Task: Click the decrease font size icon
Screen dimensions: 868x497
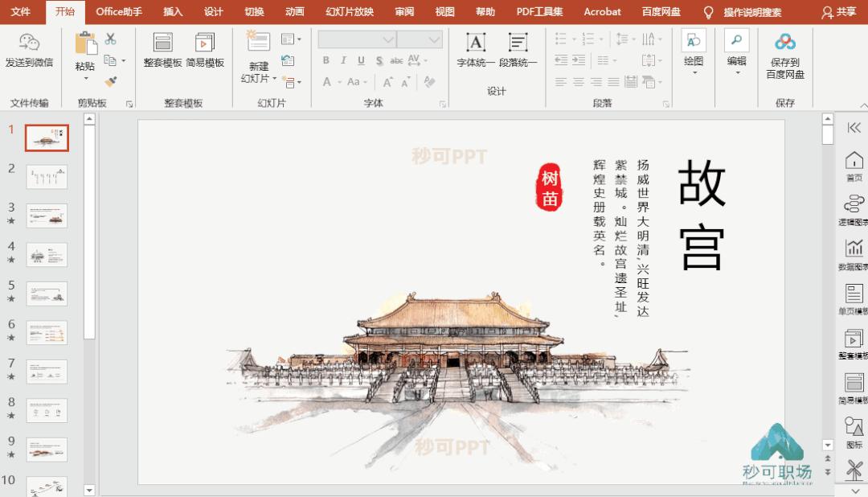Action: (x=406, y=82)
